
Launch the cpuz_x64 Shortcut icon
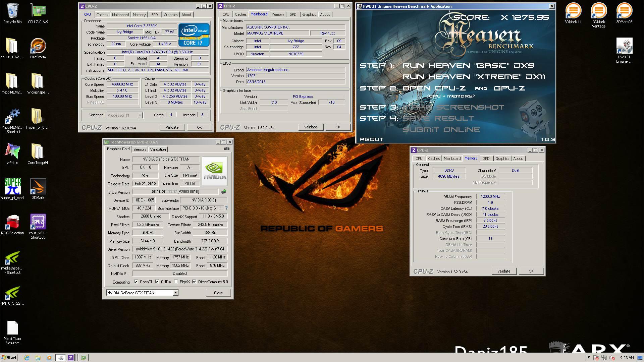tap(38, 226)
